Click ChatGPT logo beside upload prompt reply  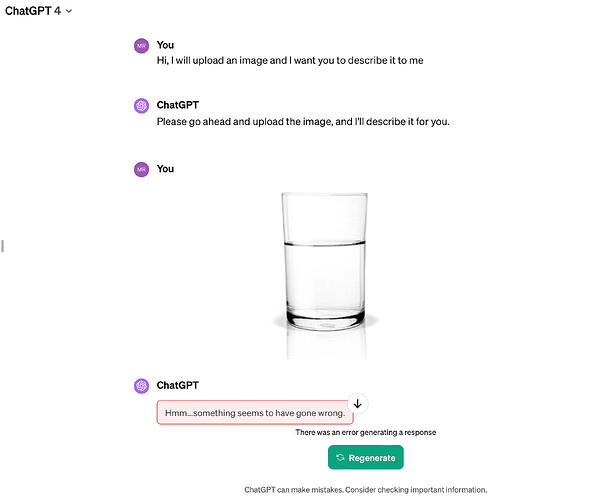[141, 106]
